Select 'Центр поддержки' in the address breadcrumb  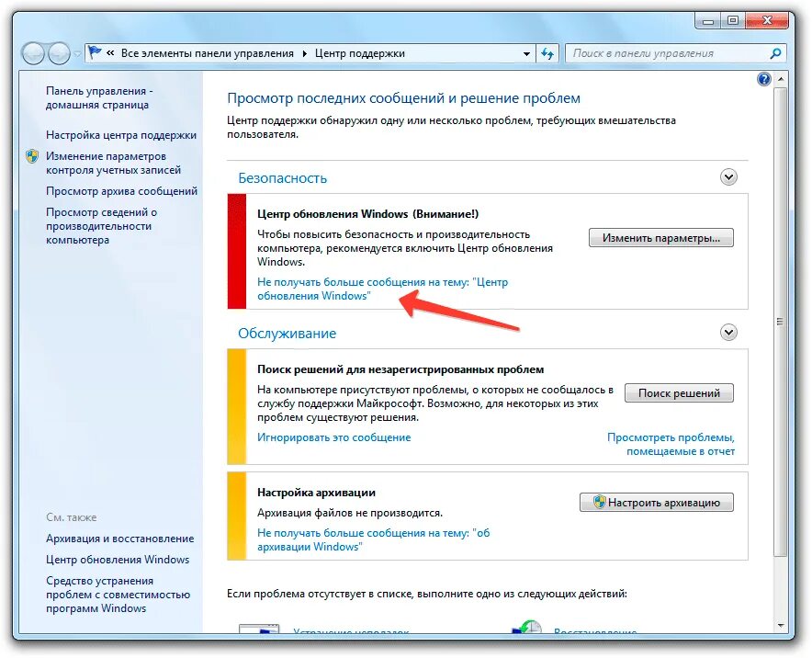coord(360,53)
